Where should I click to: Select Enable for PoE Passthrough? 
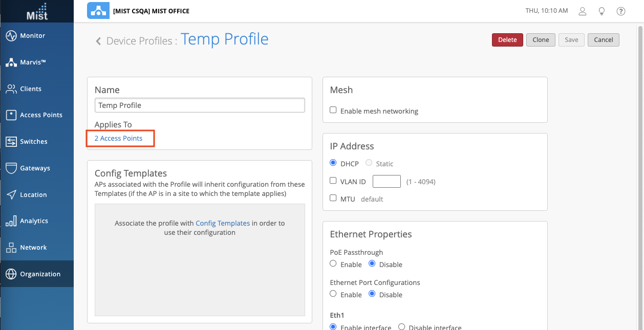(333, 264)
